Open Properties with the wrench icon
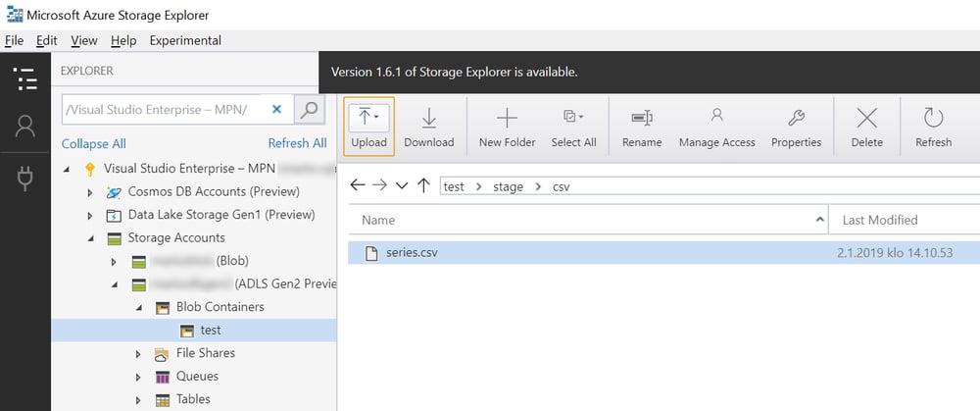Viewport: 980px width, 411px height. pyautogui.click(x=796, y=127)
